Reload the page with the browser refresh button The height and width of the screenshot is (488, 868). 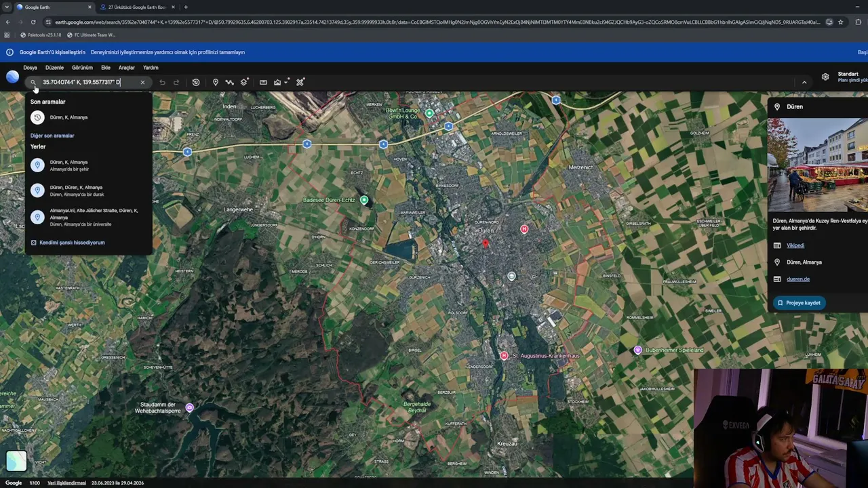click(x=33, y=22)
